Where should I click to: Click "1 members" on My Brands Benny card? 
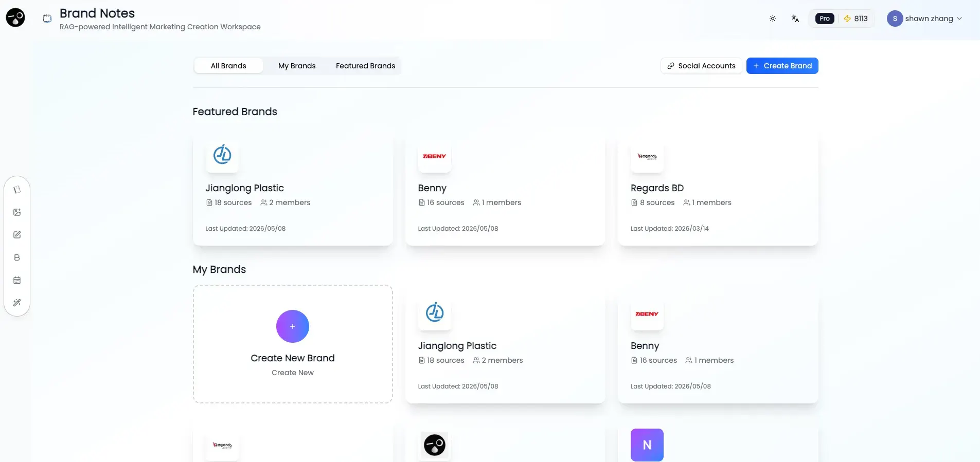[710, 360]
